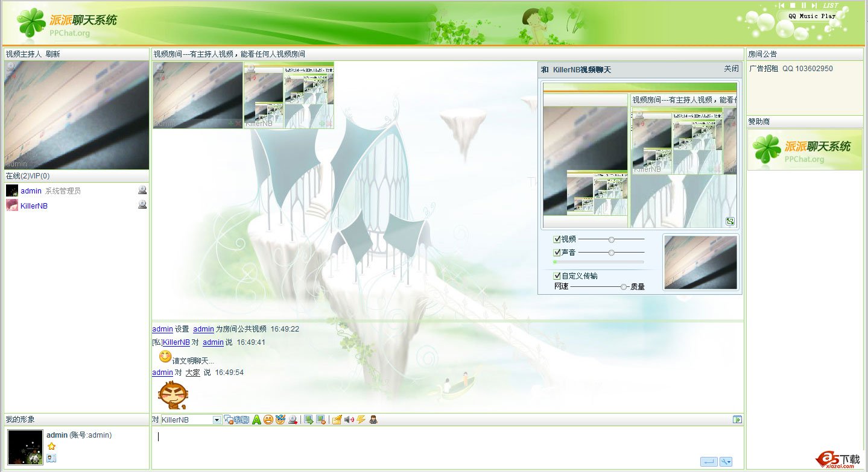Click admin's avatar in the online list
868x472 pixels.
pos(12,190)
